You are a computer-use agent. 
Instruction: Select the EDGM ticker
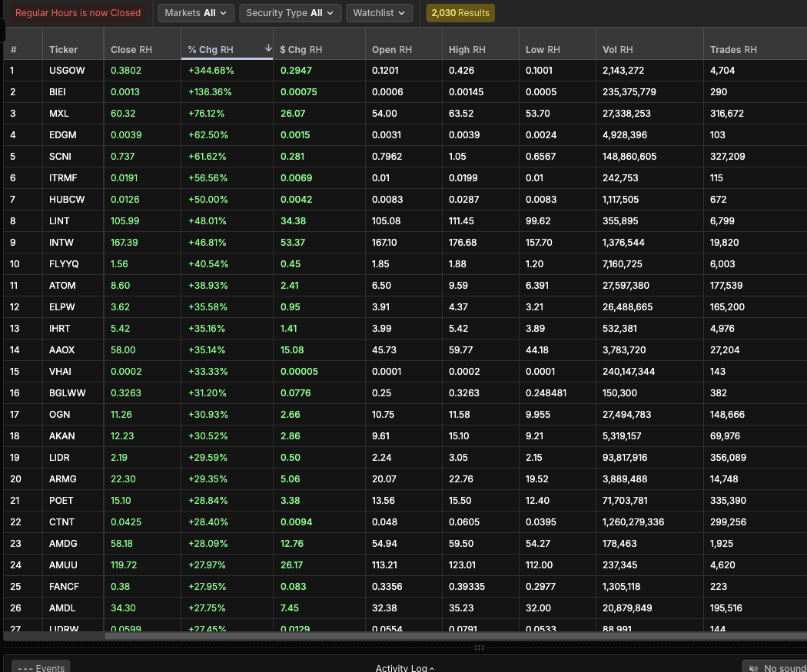[x=63, y=135]
